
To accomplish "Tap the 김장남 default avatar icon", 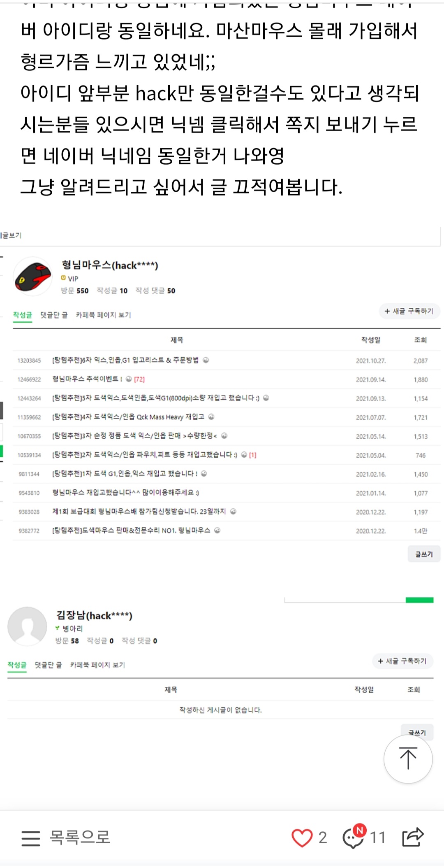I will 27,626.
